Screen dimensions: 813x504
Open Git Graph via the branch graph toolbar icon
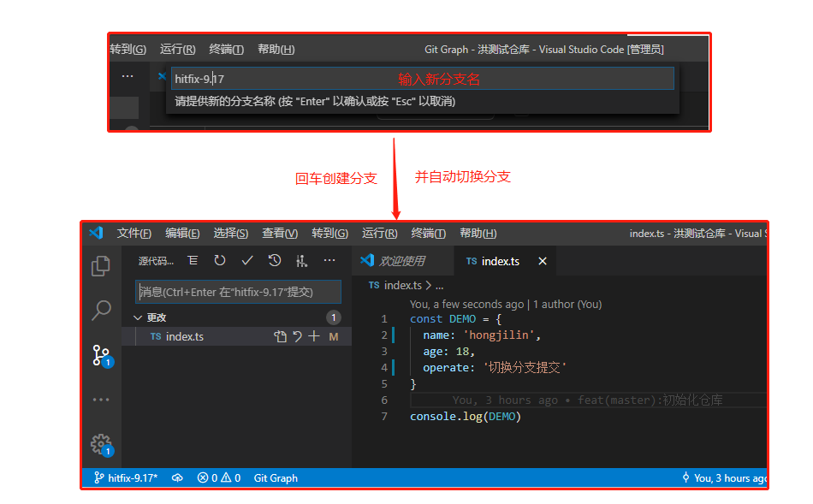[302, 260]
